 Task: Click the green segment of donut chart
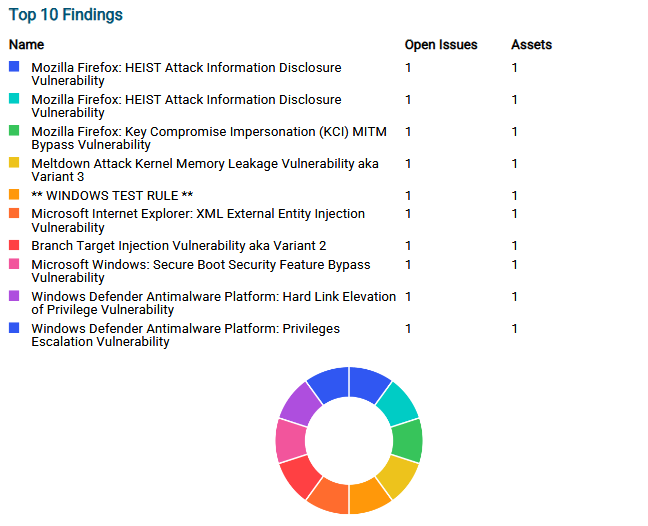click(x=408, y=440)
